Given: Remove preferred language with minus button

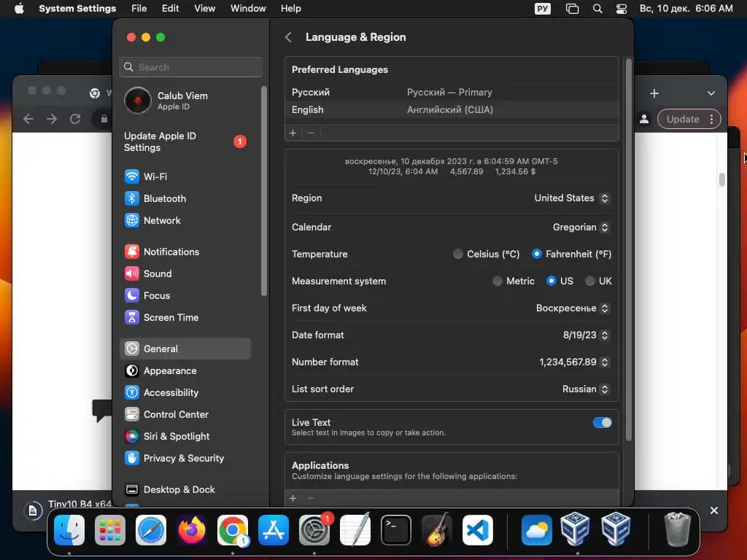Looking at the screenshot, I should (311, 133).
